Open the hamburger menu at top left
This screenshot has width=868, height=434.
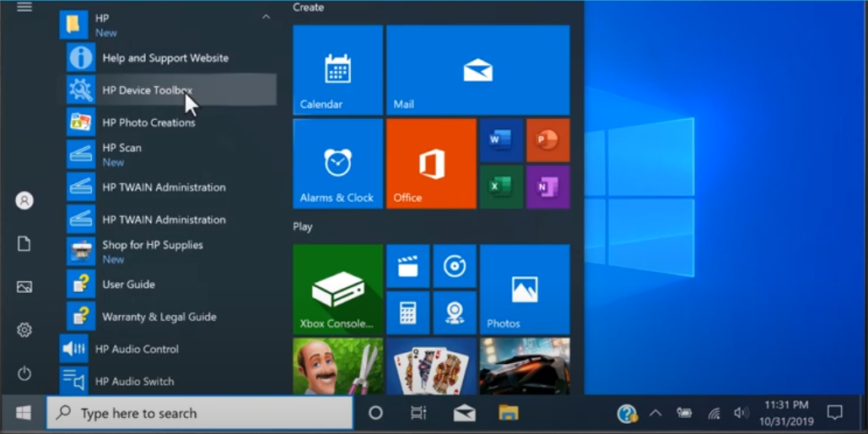pyautogui.click(x=24, y=7)
